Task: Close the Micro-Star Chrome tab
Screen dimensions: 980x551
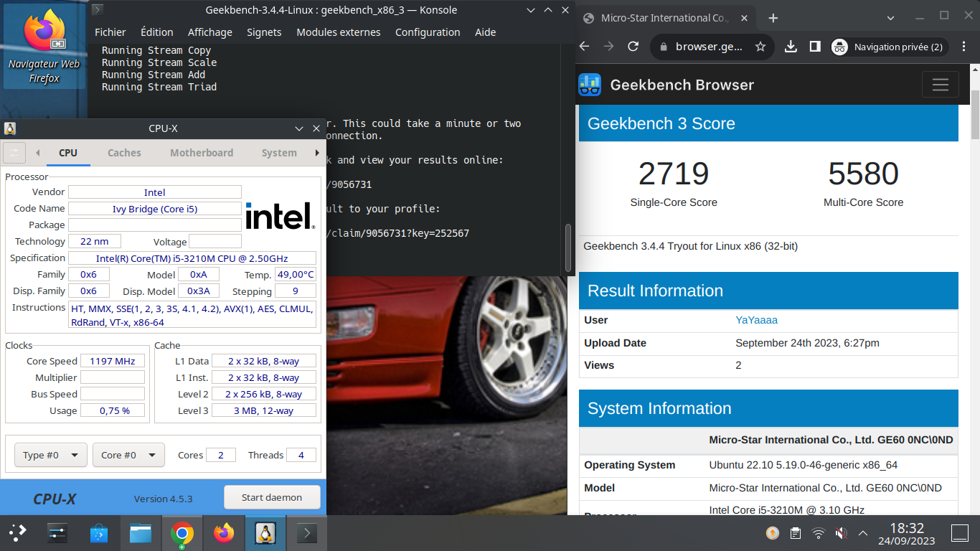Action: pyautogui.click(x=744, y=18)
